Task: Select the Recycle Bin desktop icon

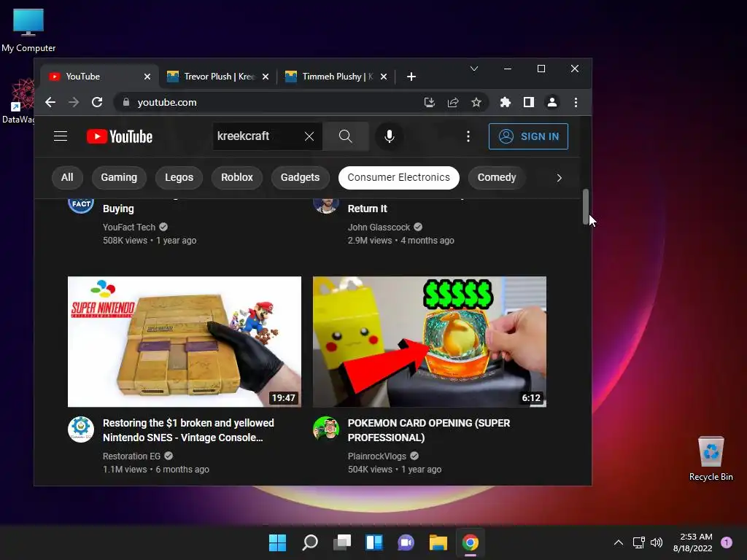Action: point(711,458)
